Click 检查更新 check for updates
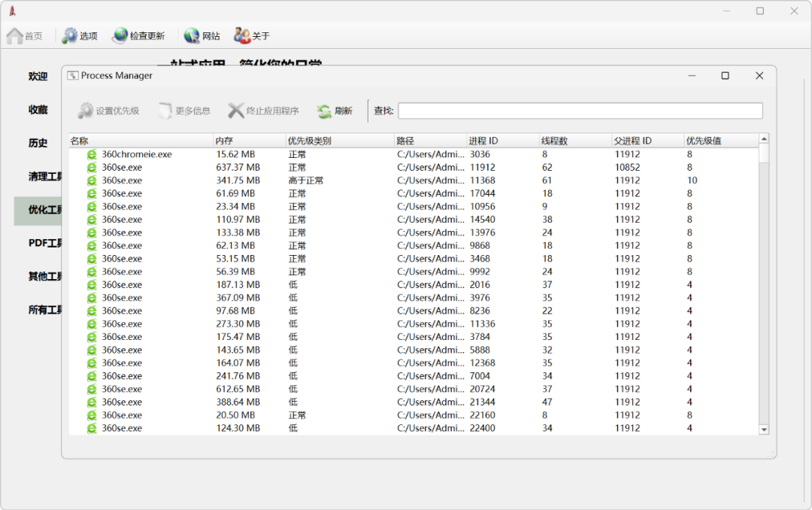The image size is (812, 510). [139, 36]
